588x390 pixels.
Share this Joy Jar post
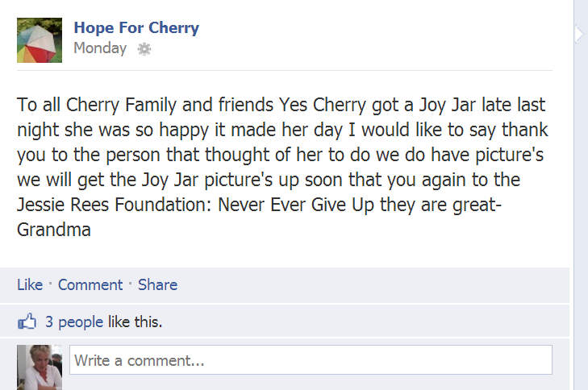click(x=158, y=284)
